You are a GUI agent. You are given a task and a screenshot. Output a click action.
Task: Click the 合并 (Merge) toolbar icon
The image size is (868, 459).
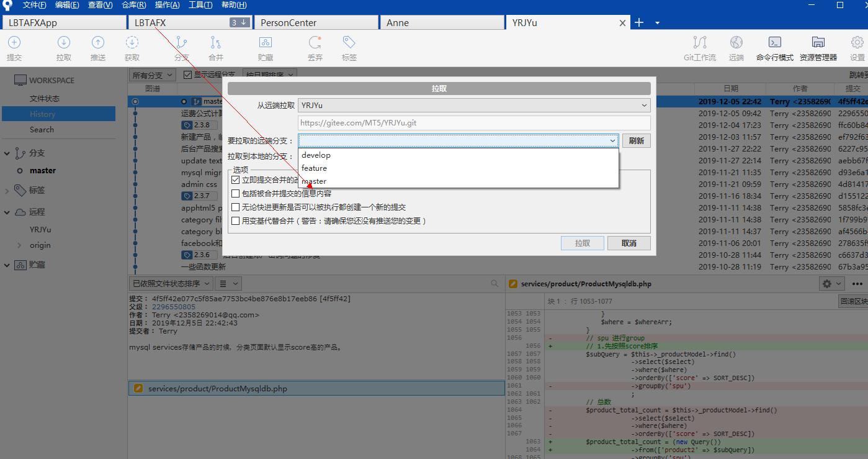pyautogui.click(x=216, y=43)
